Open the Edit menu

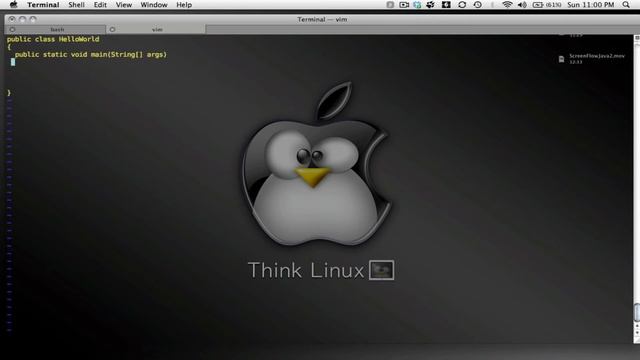point(100,5)
